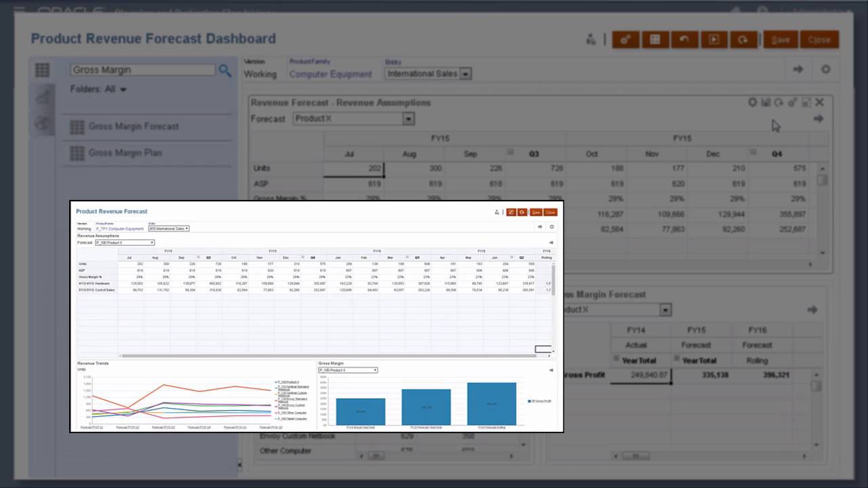Click the magnifier search icon

(x=225, y=70)
